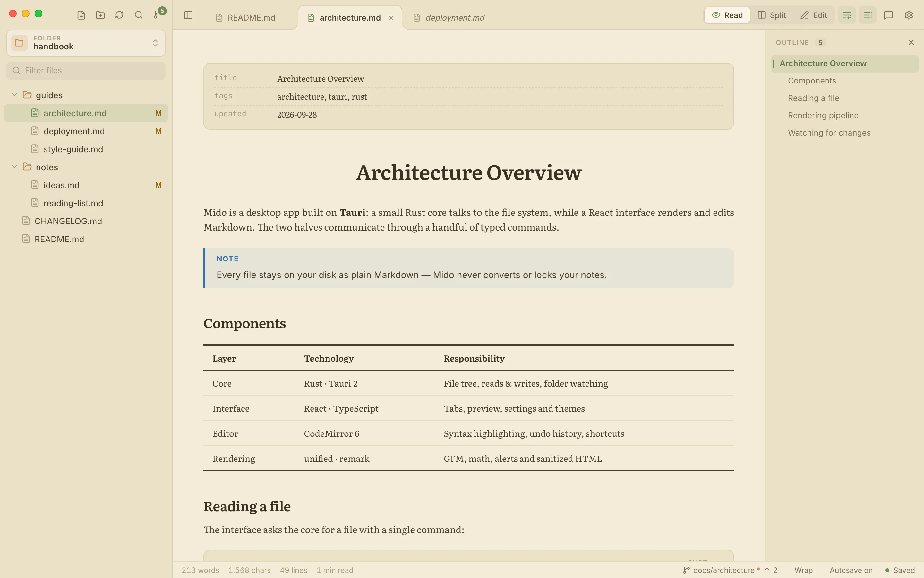924x578 pixels.
Task: Refresh the file tree via the sync icon
Action: 119,15
